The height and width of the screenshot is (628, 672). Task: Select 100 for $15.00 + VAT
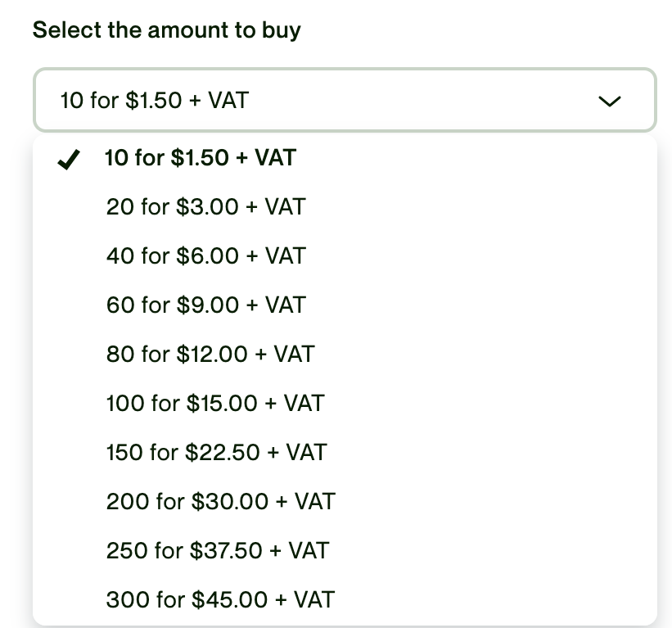tap(215, 403)
